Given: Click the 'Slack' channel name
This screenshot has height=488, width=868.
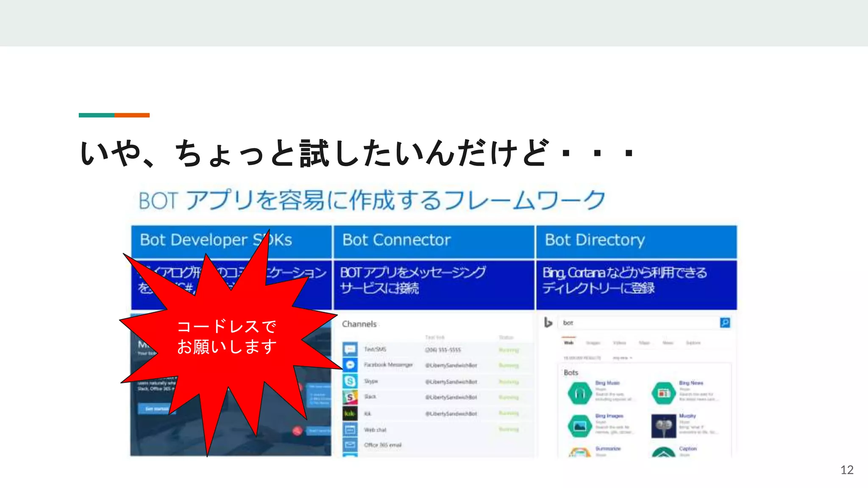Looking at the screenshot, I should pyautogui.click(x=370, y=397).
